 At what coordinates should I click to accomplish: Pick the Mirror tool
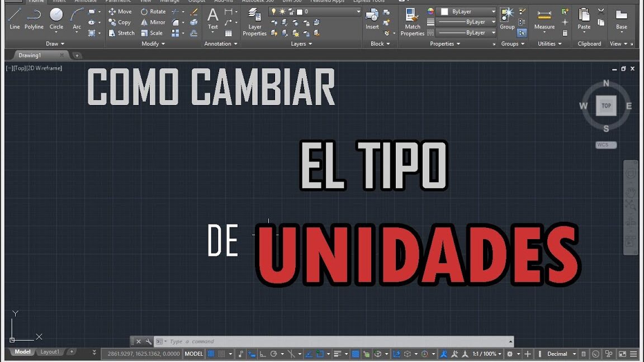pos(153,22)
